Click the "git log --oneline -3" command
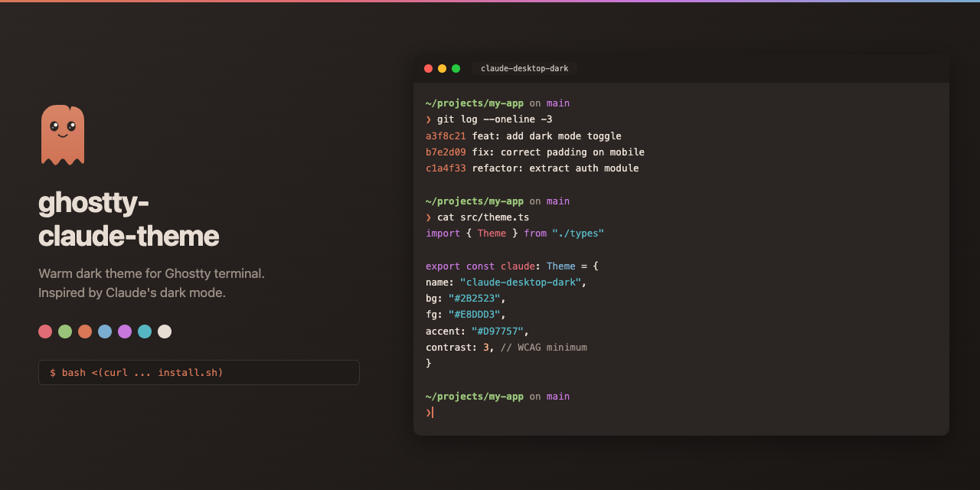The width and height of the screenshot is (980, 490). coord(495,119)
